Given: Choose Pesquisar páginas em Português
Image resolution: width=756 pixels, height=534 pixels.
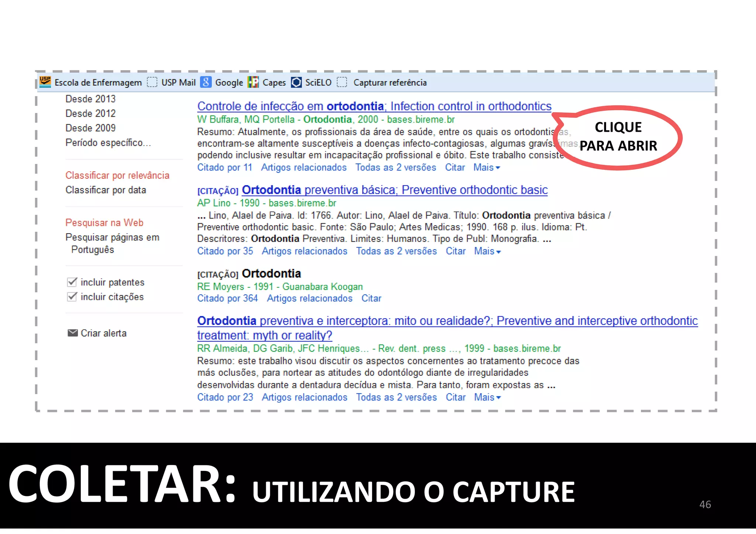Looking at the screenshot, I should point(112,243).
